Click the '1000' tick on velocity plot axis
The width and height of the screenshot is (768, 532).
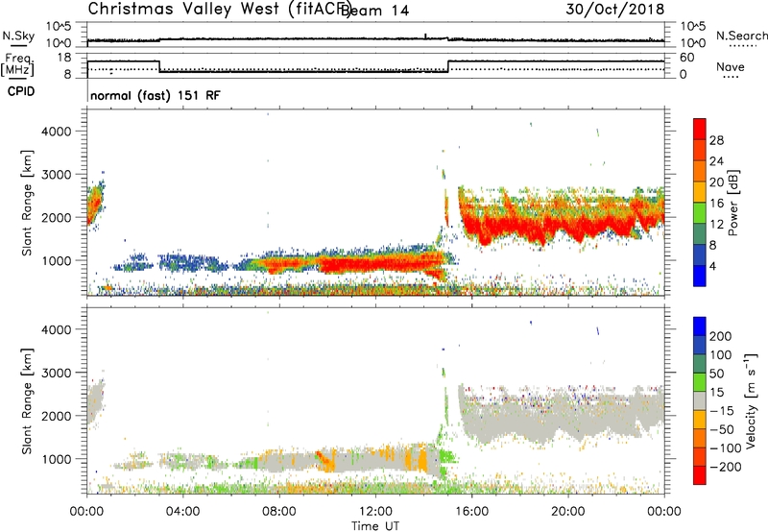click(56, 459)
